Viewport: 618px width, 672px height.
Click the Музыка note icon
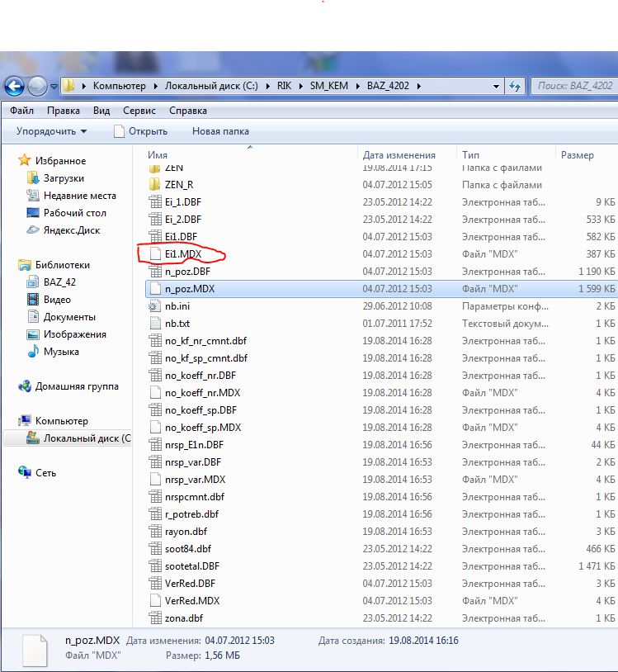[32, 352]
